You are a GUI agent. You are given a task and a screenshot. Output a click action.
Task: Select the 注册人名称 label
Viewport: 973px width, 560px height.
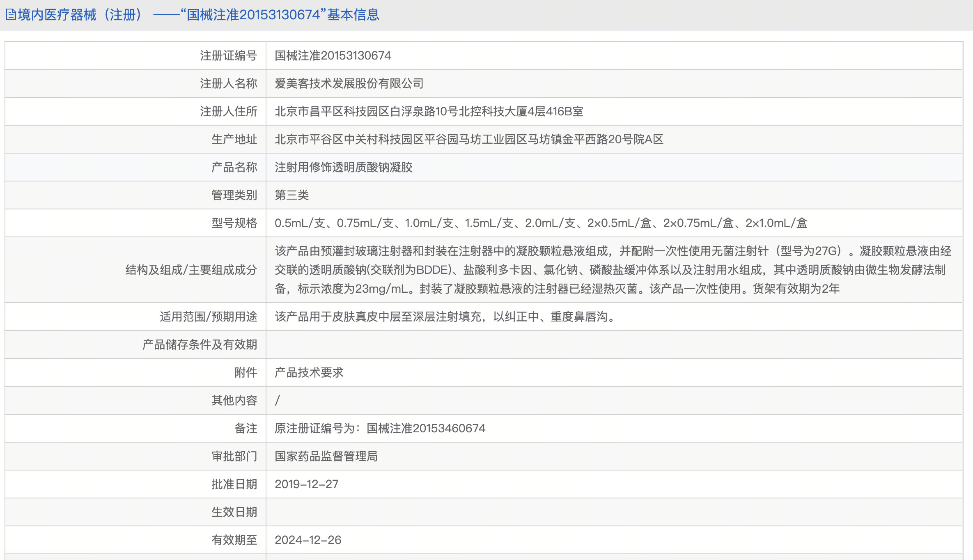[x=229, y=83]
